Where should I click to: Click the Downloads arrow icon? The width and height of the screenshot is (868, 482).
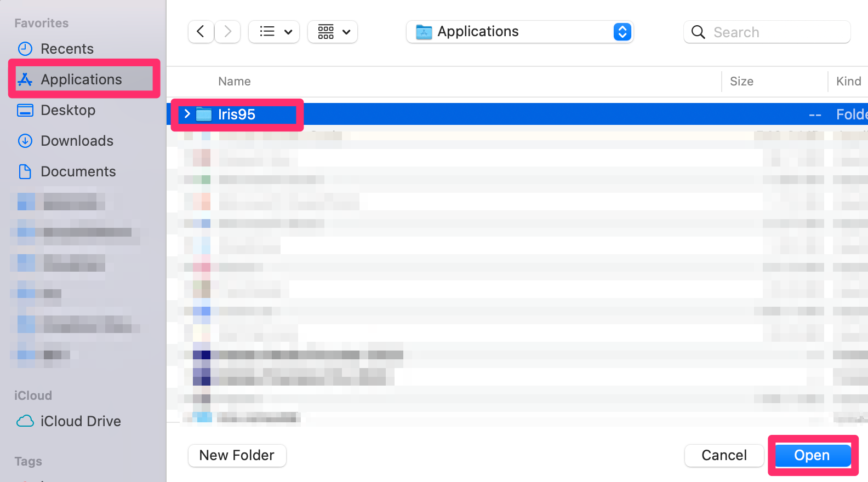[x=25, y=141]
